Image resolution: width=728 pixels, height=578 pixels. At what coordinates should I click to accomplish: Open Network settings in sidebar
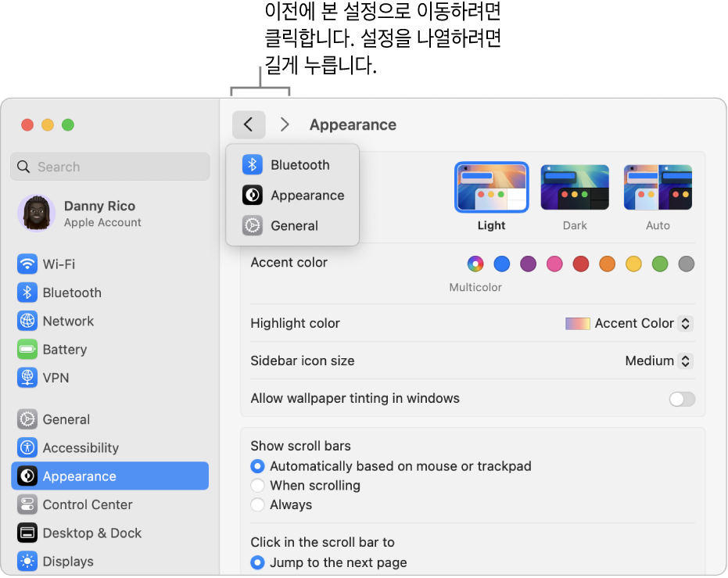point(109,321)
